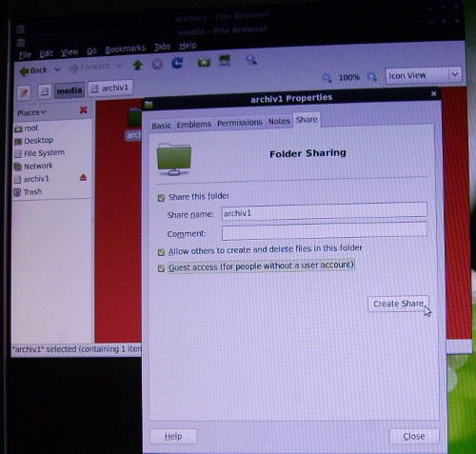Image resolution: width=476 pixels, height=454 pixels.
Task: Open the Icon View dropdown
Action: (x=424, y=75)
